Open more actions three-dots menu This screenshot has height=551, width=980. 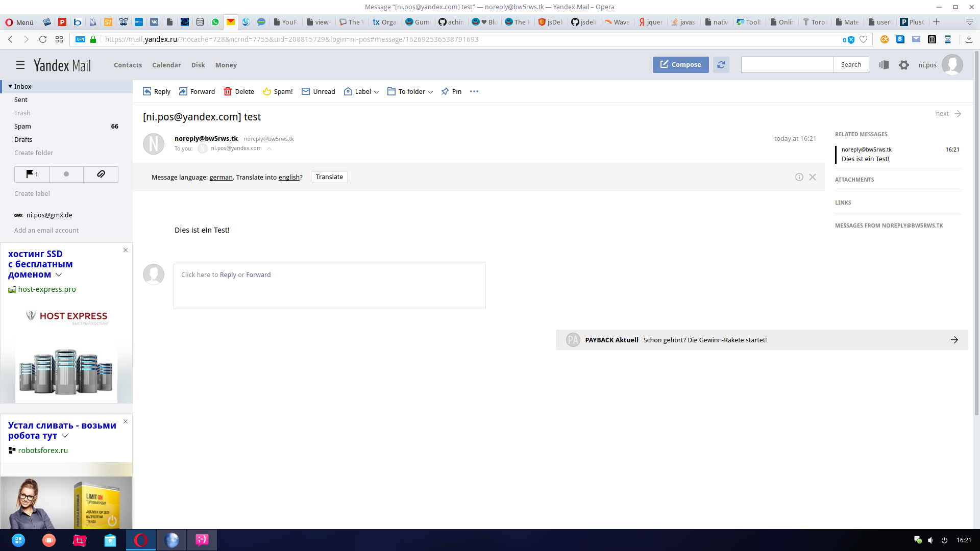point(474,91)
